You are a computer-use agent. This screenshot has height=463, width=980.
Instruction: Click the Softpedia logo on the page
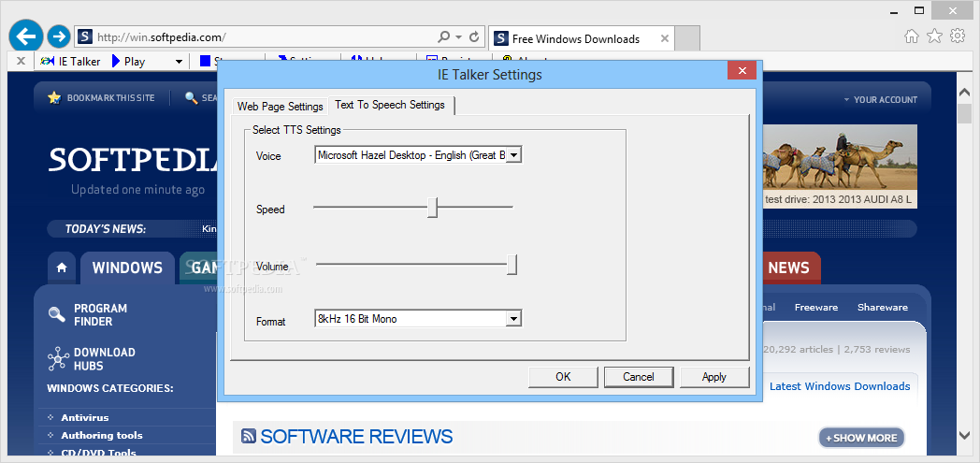click(x=133, y=159)
